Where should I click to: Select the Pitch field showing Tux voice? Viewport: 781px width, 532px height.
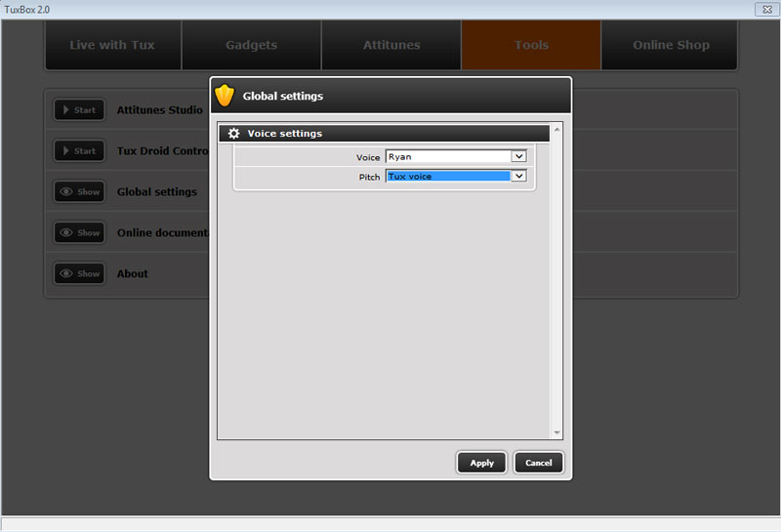448,177
